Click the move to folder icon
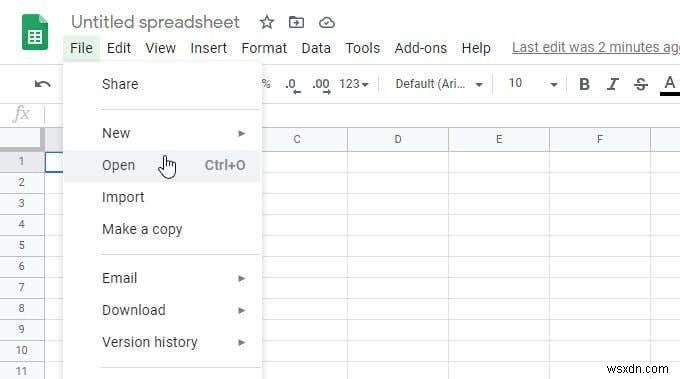This screenshot has width=680, height=379. 296,22
